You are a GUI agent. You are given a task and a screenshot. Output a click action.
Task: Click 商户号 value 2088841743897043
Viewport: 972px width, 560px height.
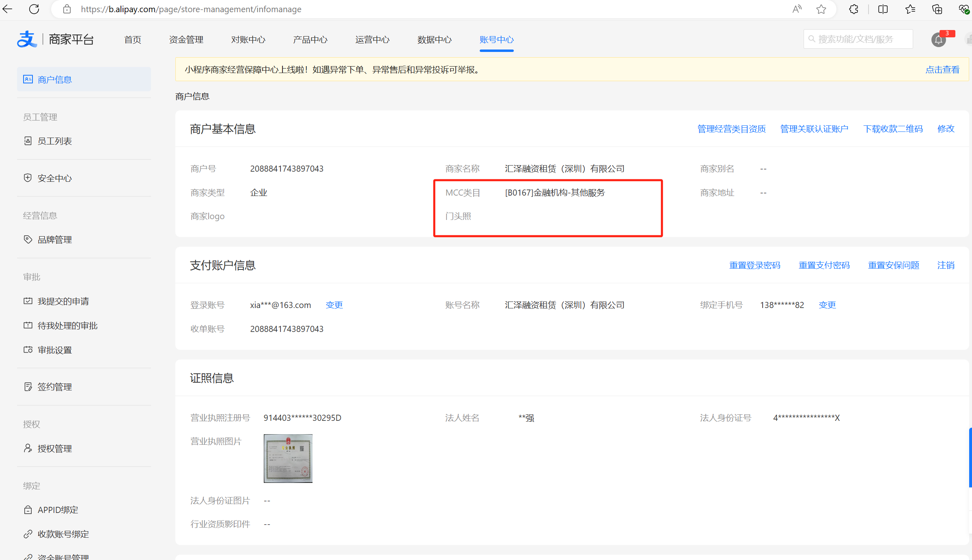point(287,168)
